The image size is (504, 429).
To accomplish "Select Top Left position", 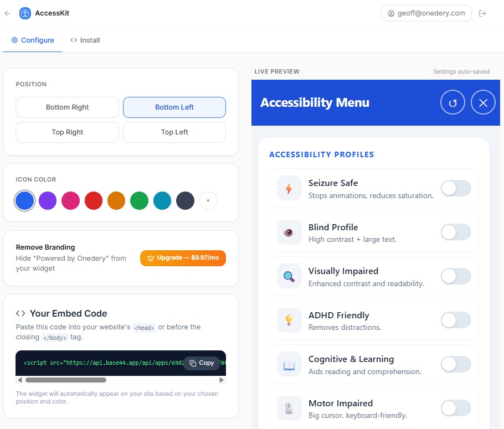I will point(174,132).
